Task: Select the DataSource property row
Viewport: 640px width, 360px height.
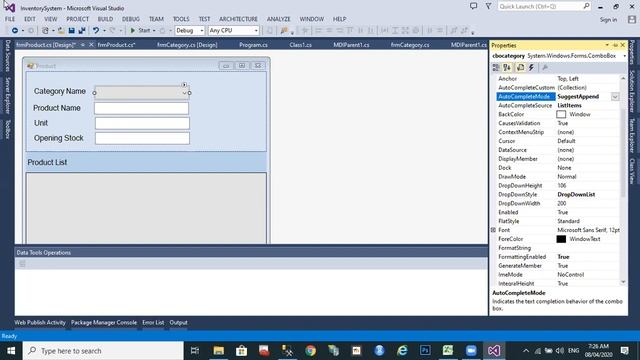Action: tap(558, 150)
